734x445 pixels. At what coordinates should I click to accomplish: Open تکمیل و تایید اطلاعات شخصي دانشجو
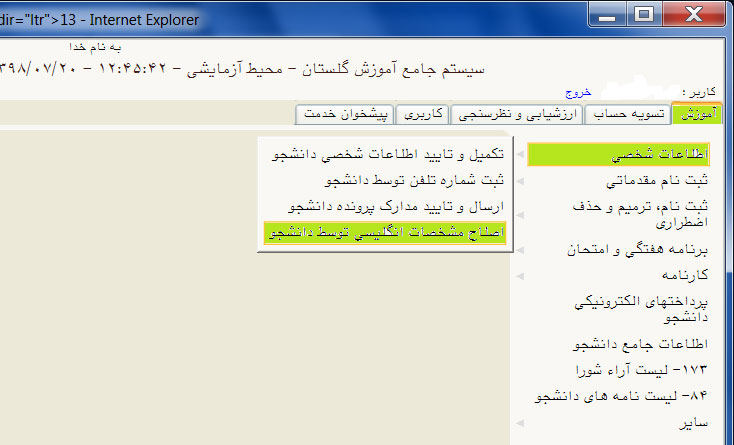pos(389,155)
